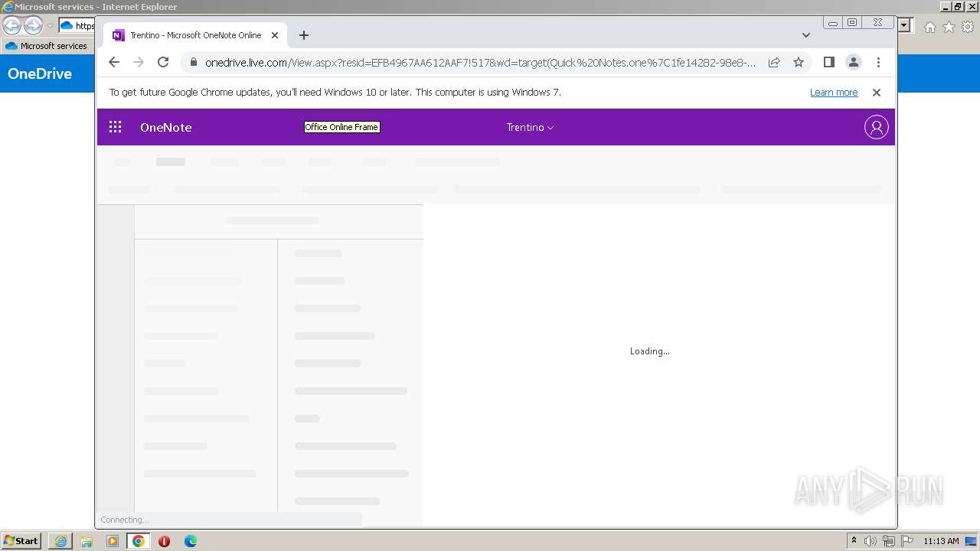Show hidden system tray icons
This screenshot has width=980, height=551.
tap(854, 541)
